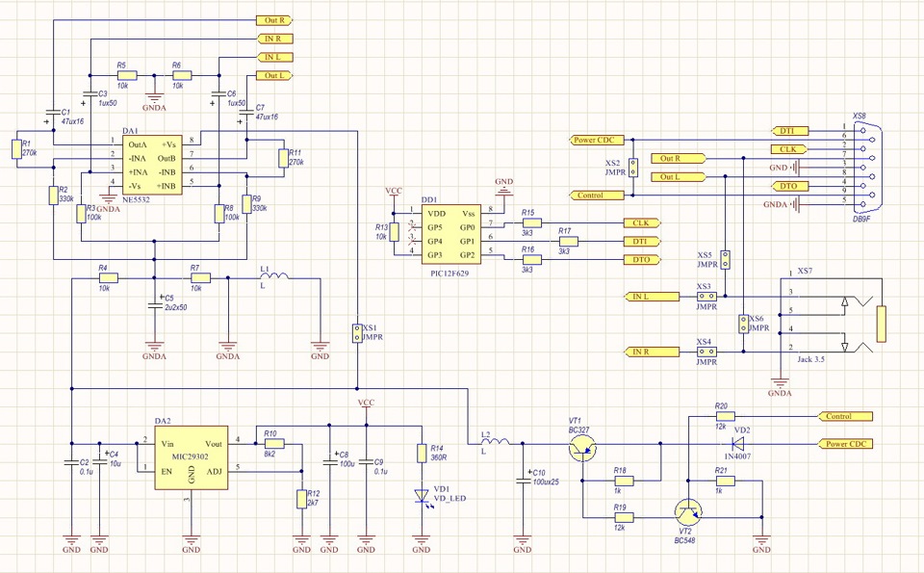Click the inductor L1 coil symbol
Screen dimensions: 924x573
click(x=274, y=275)
